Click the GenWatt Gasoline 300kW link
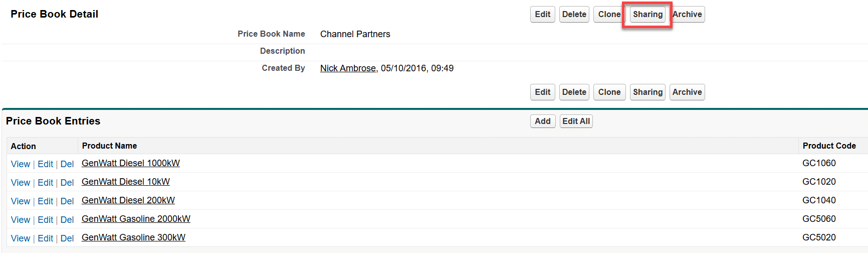The height and width of the screenshot is (253, 868). coord(133,237)
